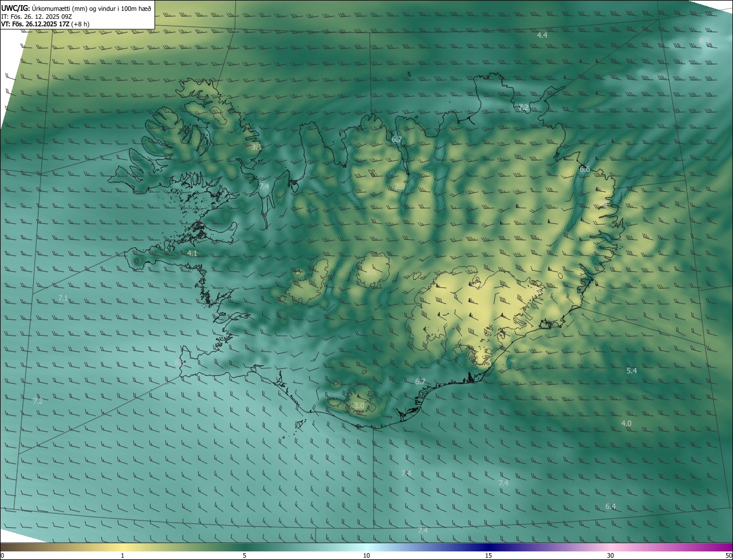Pick the navy blue segment of the colour bar

pyautogui.click(x=488, y=547)
